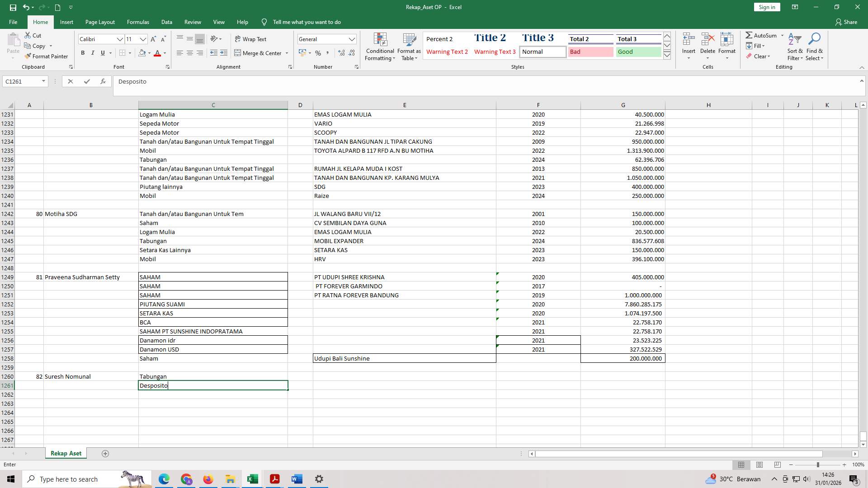This screenshot has width=868, height=488.
Task: Toggle underline formatting
Action: click(x=102, y=53)
